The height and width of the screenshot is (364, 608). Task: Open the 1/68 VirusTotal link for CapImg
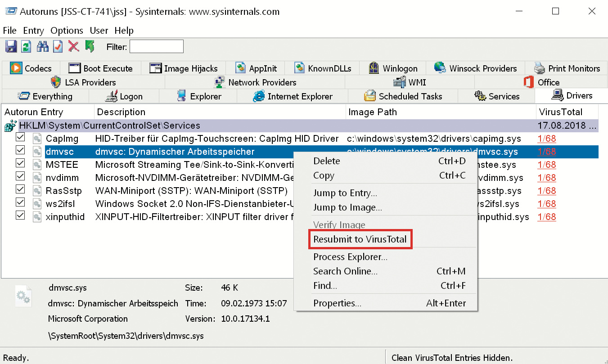point(546,139)
